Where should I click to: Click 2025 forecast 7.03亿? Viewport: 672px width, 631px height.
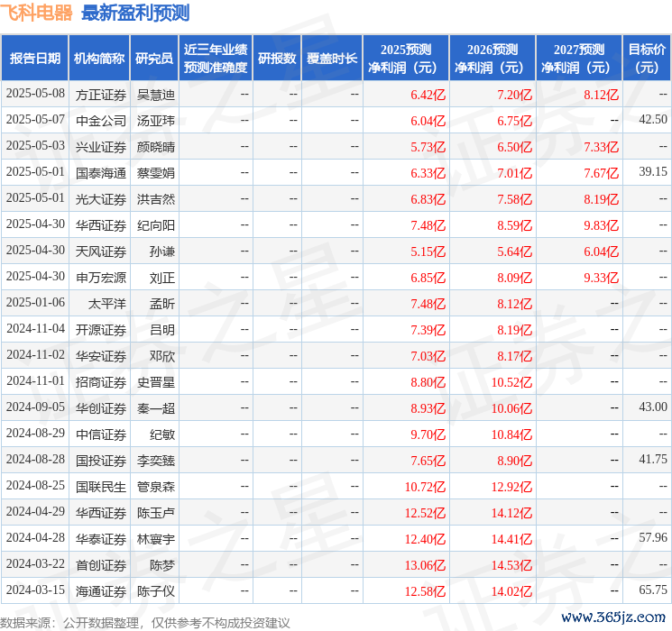click(428, 356)
